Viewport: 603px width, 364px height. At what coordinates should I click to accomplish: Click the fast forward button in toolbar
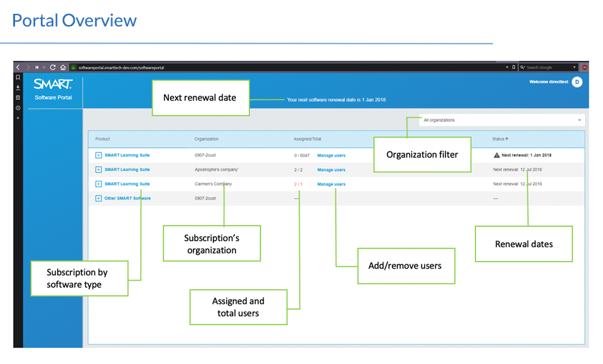pyautogui.click(x=44, y=67)
